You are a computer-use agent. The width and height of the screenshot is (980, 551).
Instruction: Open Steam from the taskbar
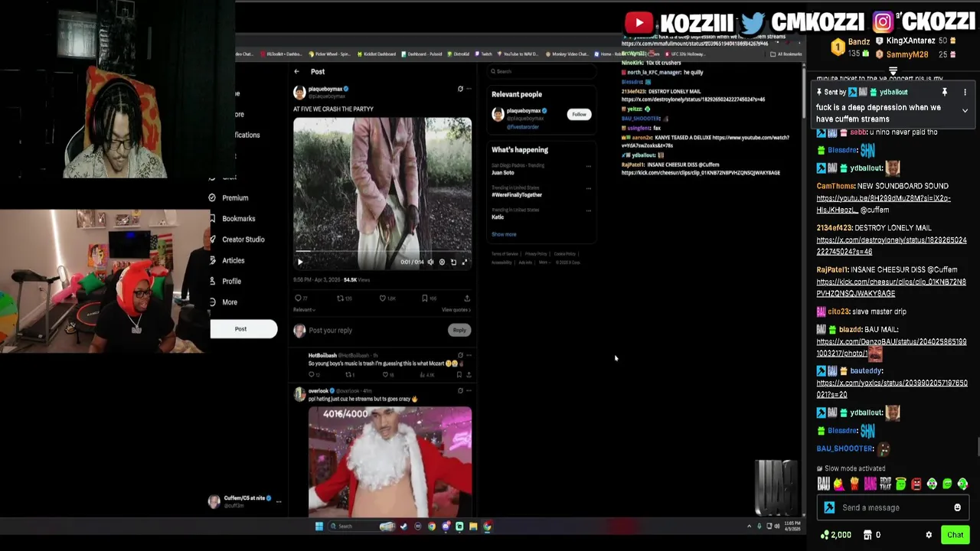point(403,527)
